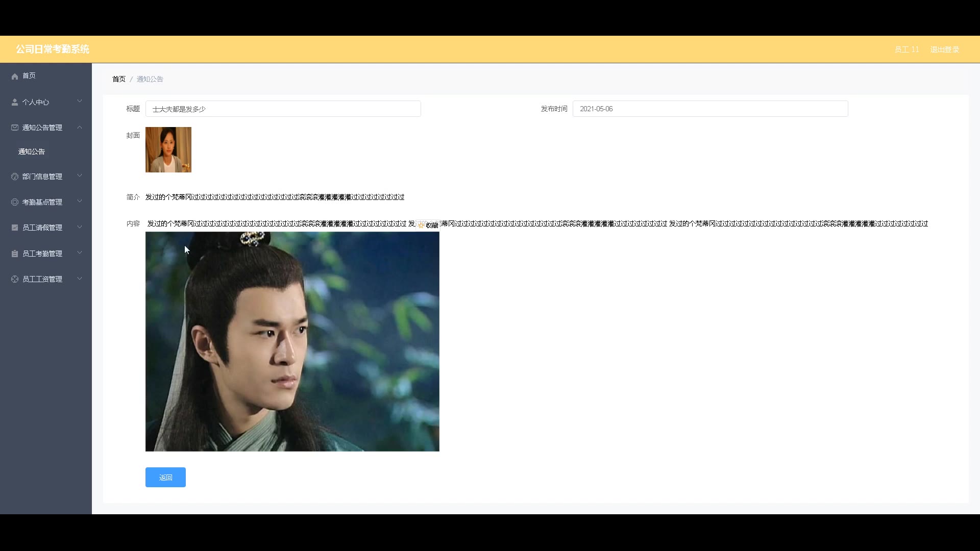Expand the 个人中心 chevron
This screenshot has height=551, width=980.
pyautogui.click(x=80, y=102)
